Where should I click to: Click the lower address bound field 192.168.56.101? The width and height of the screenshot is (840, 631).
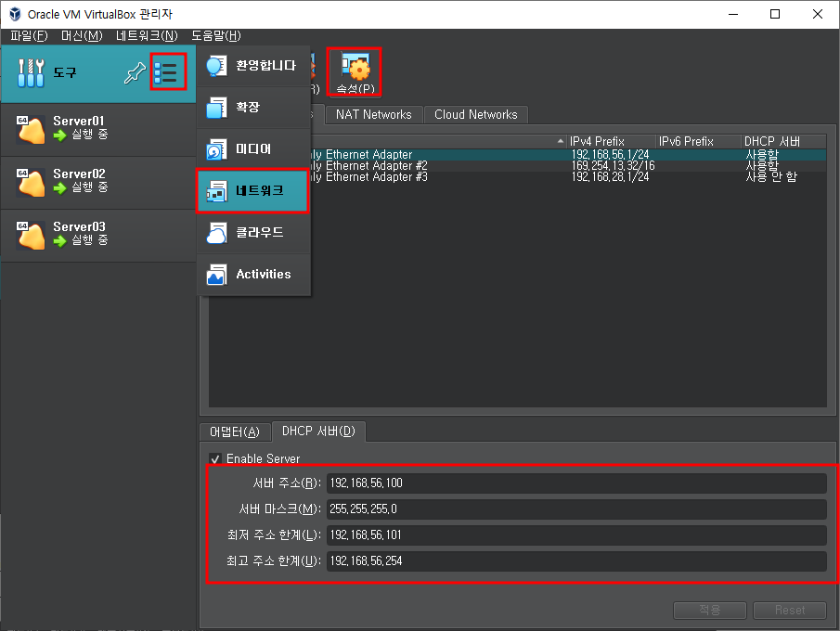576,535
